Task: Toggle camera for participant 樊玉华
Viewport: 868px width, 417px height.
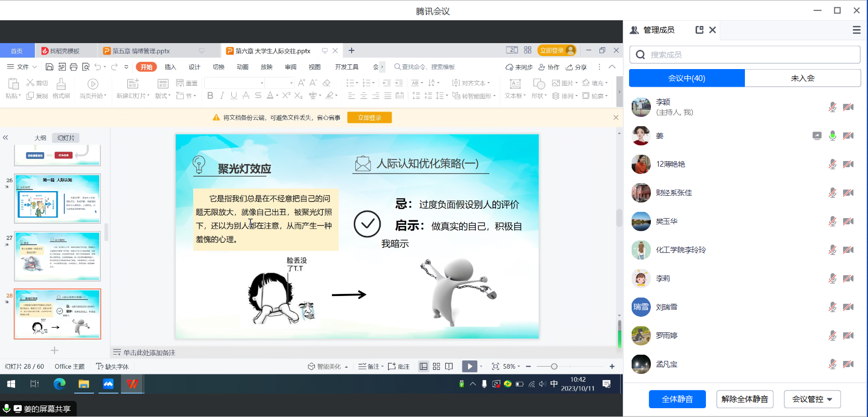Action: tap(848, 221)
